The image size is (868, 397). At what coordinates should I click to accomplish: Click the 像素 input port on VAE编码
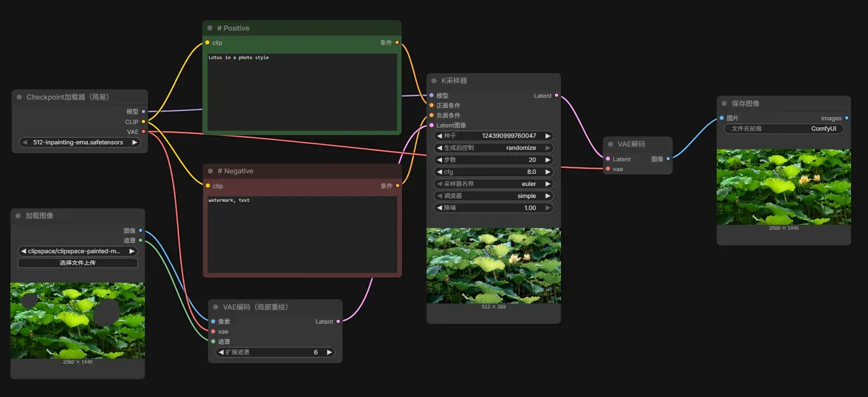[x=213, y=322]
